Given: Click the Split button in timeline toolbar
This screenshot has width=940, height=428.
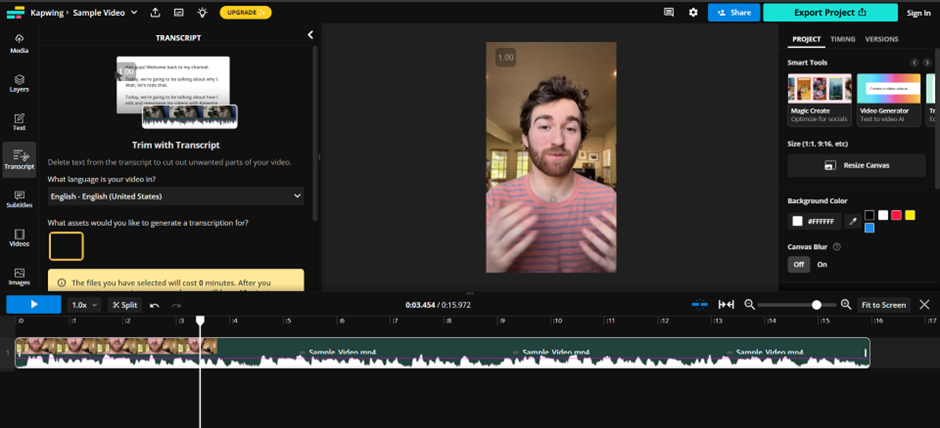Looking at the screenshot, I should tap(125, 305).
